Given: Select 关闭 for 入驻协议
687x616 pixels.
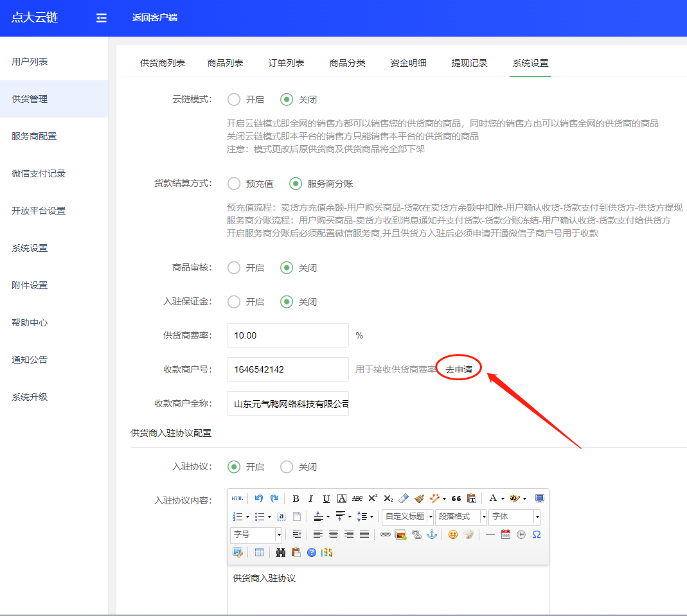Looking at the screenshot, I should tap(287, 467).
